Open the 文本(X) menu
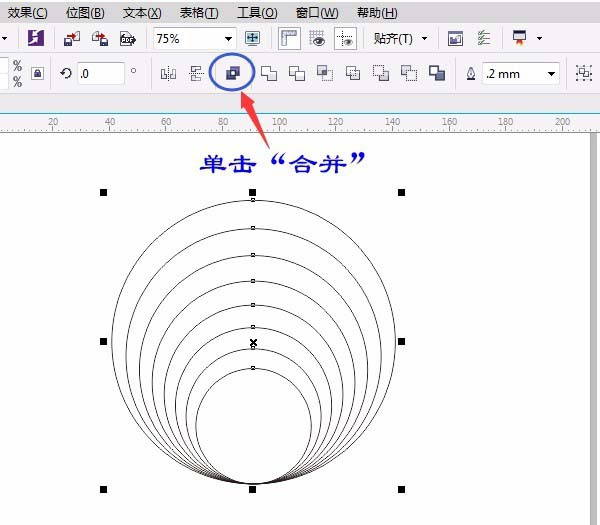600x525 pixels. pos(142,13)
